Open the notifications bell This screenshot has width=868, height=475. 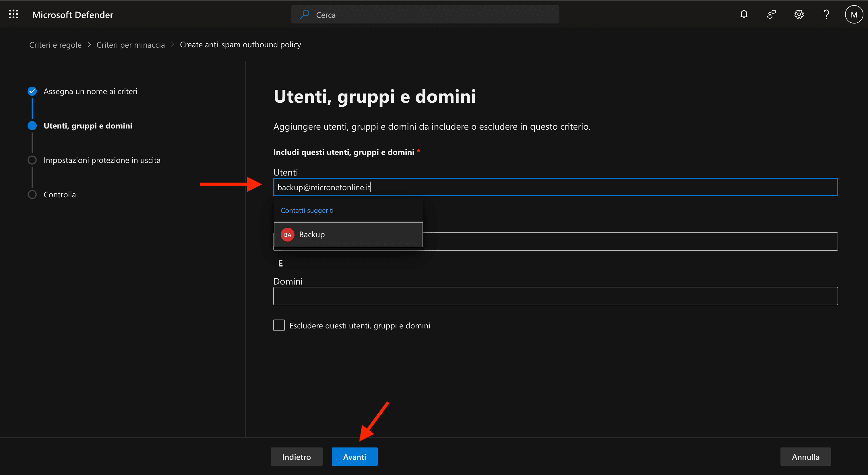tap(744, 14)
